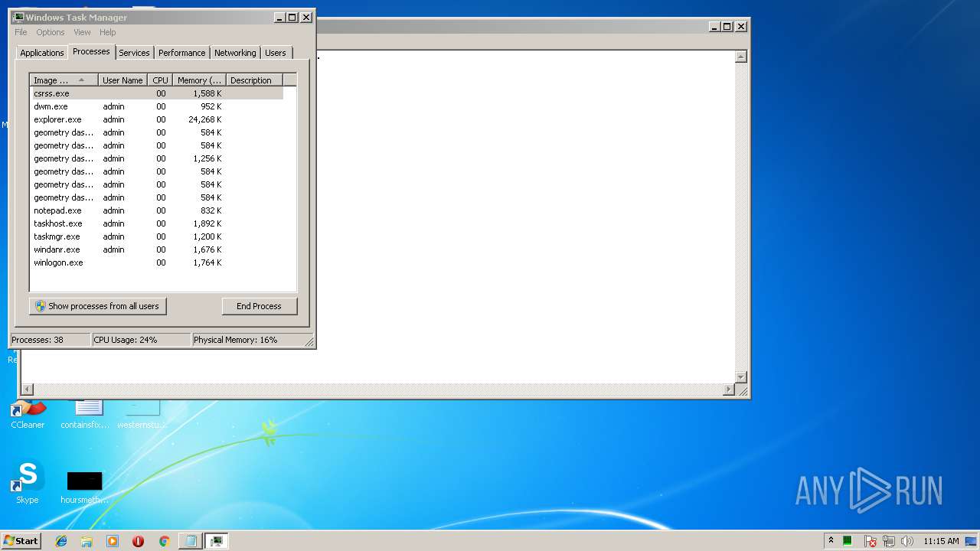Image resolution: width=980 pixels, height=551 pixels.
Task: Select Task Manager taskbar button
Action: 217,541
